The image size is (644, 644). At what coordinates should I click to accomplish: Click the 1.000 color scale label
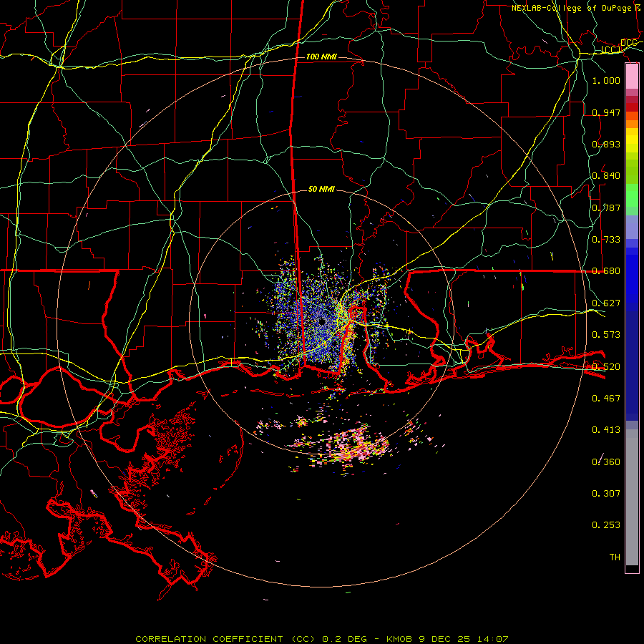pyautogui.click(x=606, y=80)
